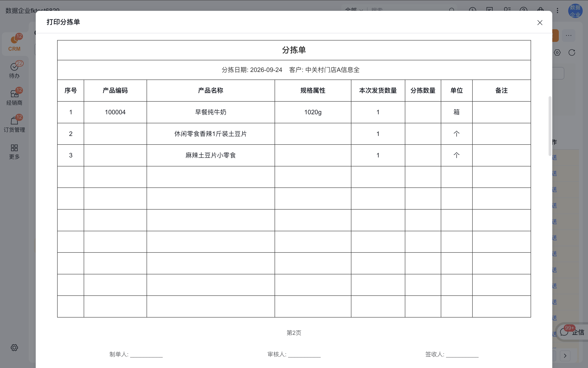This screenshot has width=588, height=368.
Task: Open the 待办 sidebar item
Action: [x=14, y=70]
